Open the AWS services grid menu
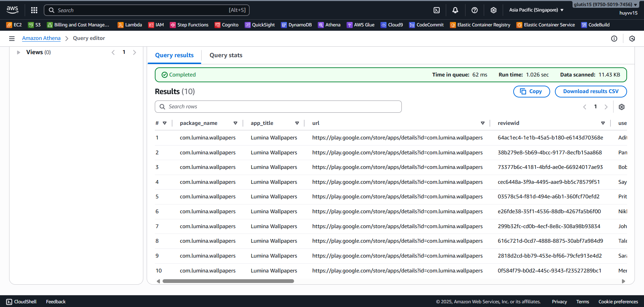Viewport: 644px width, 307px height. pyautogui.click(x=34, y=10)
